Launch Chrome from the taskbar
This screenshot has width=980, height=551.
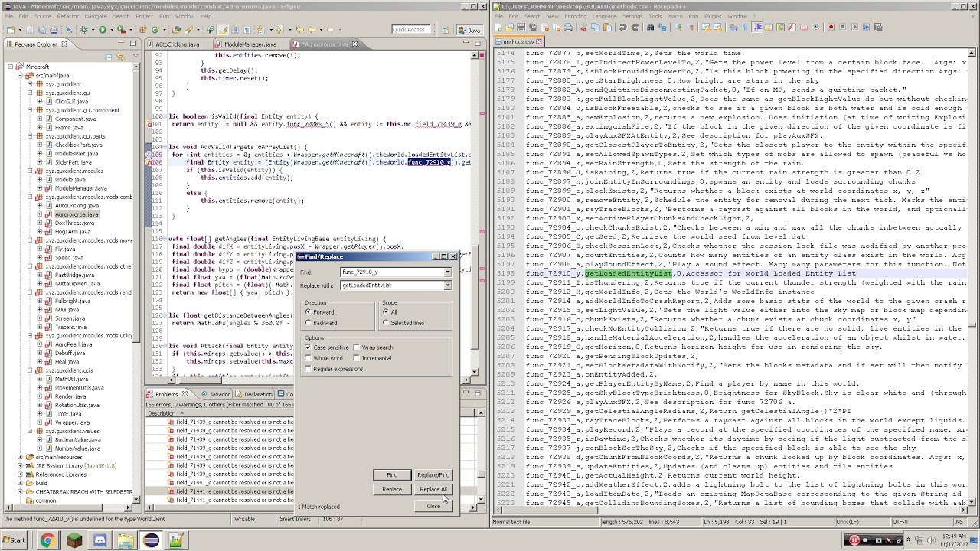[47, 541]
